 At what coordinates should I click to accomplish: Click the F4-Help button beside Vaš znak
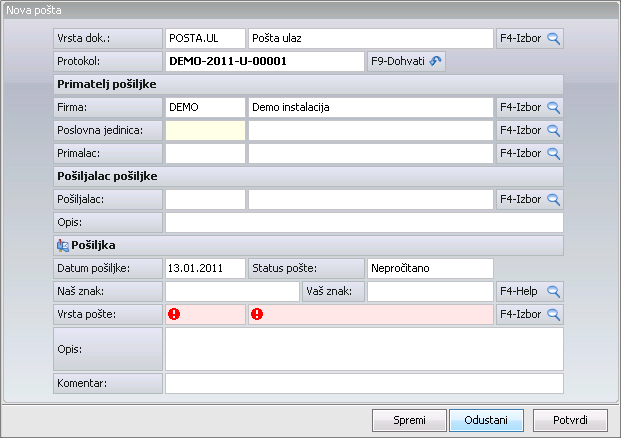click(529, 291)
